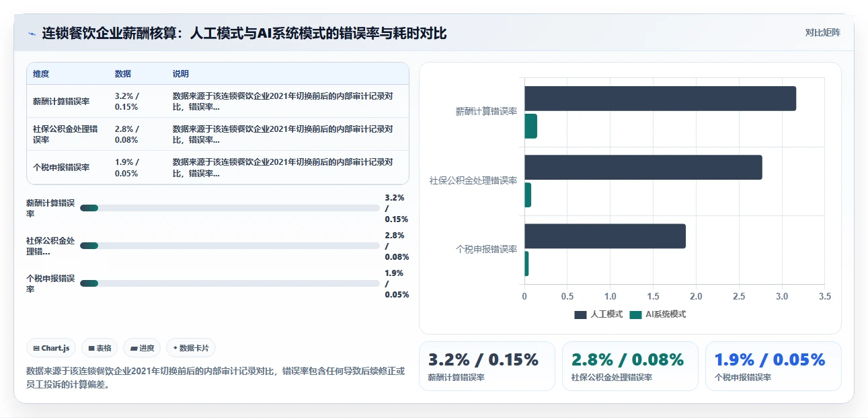
Task: Open the green 2.8% / 0.08% data card
Action: pos(630,366)
